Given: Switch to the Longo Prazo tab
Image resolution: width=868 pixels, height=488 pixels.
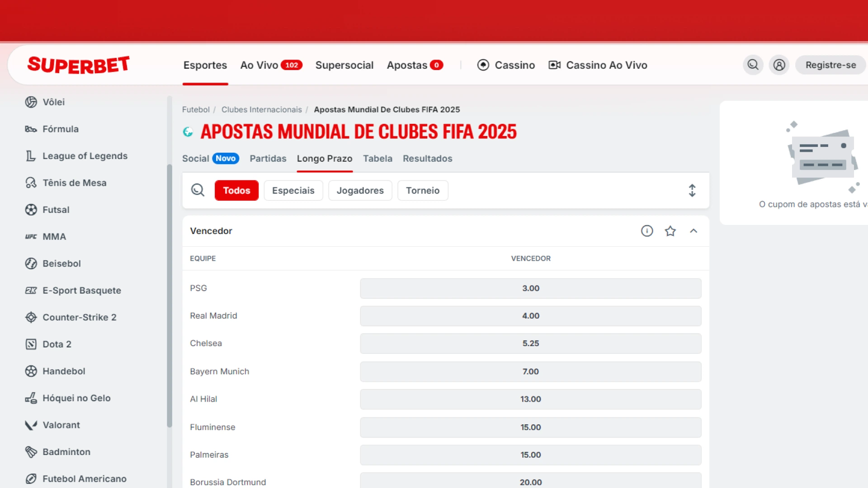Looking at the screenshot, I should [x=325, y=159].
